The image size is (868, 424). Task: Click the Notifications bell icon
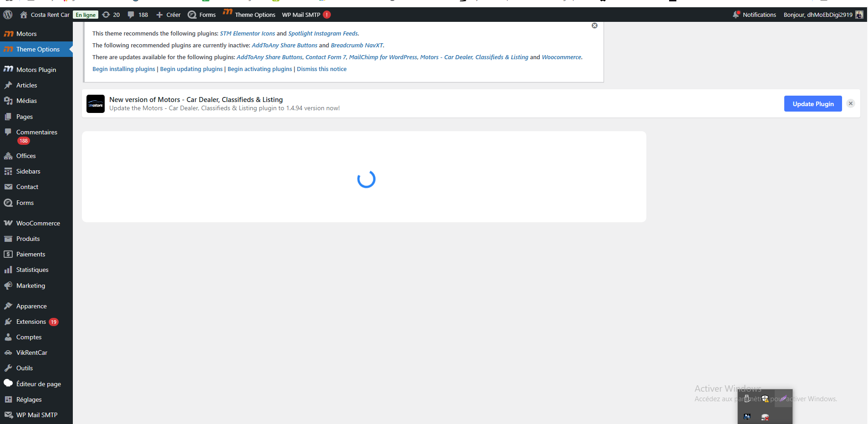coord(736,15)
